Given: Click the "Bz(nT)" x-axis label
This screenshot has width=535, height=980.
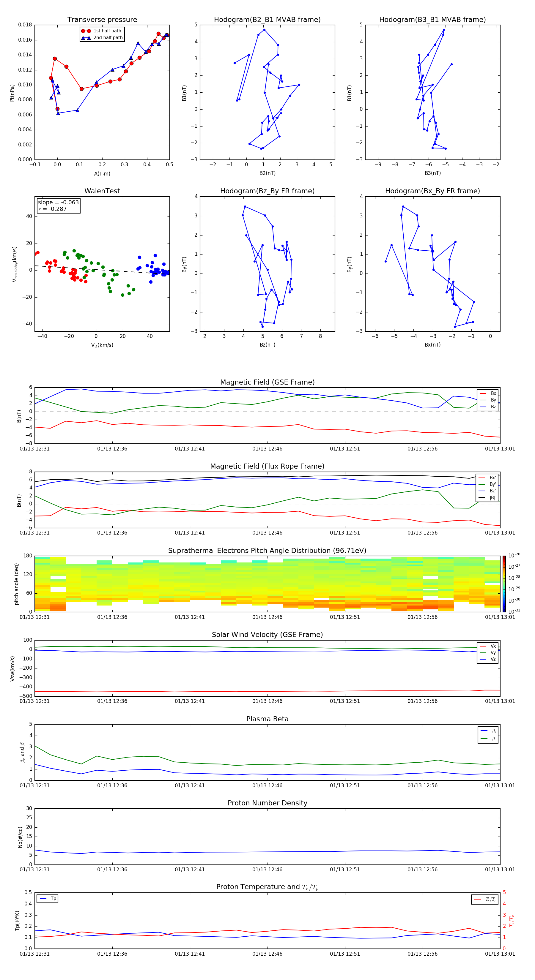Looking at the screenshot, I should [267, 345].
